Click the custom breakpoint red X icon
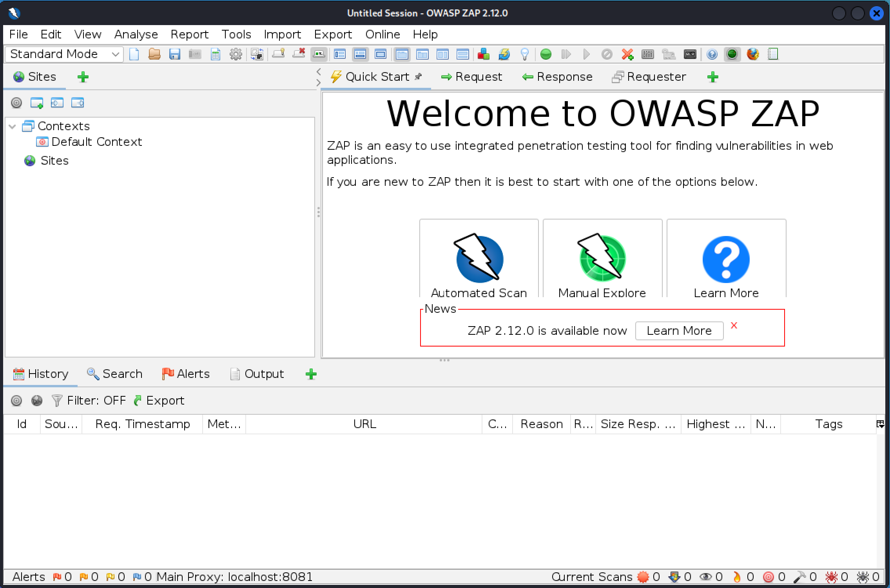 627,54
